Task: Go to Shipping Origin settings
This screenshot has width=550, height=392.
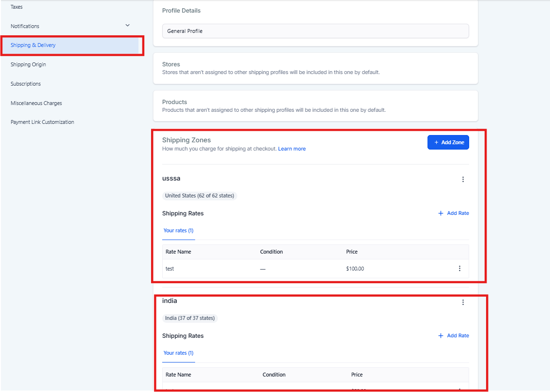Action: click(x=29, y=64)
